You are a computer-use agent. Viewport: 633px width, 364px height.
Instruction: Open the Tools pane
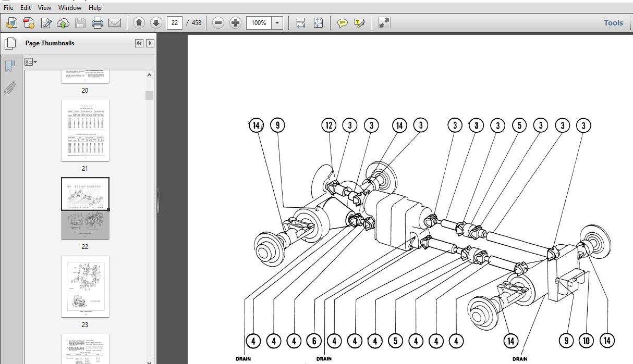613,23
